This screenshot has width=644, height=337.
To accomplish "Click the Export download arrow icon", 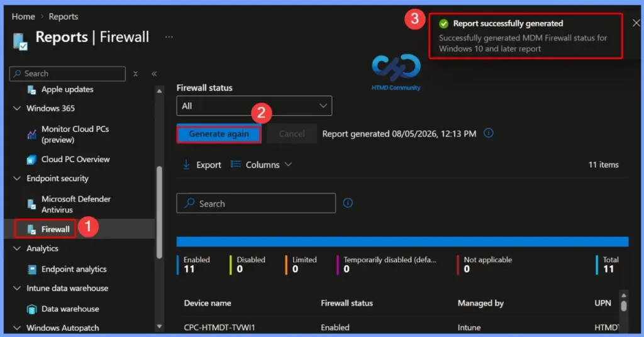I will click(x=186, y=165).
